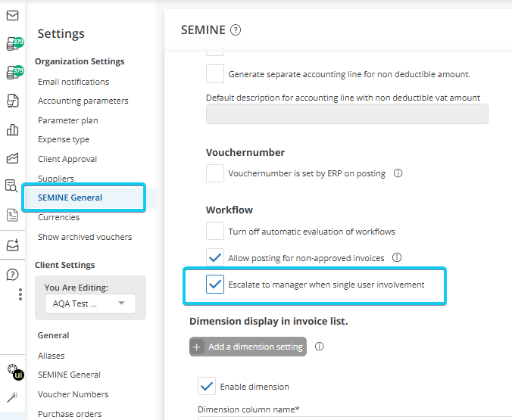This screenshot has height=420, width=512.
Task: Click the magic wand icon
Action: coord(12,397)
